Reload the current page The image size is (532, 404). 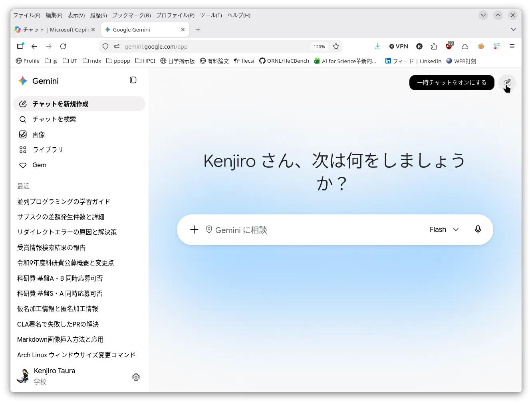(63, 46)
